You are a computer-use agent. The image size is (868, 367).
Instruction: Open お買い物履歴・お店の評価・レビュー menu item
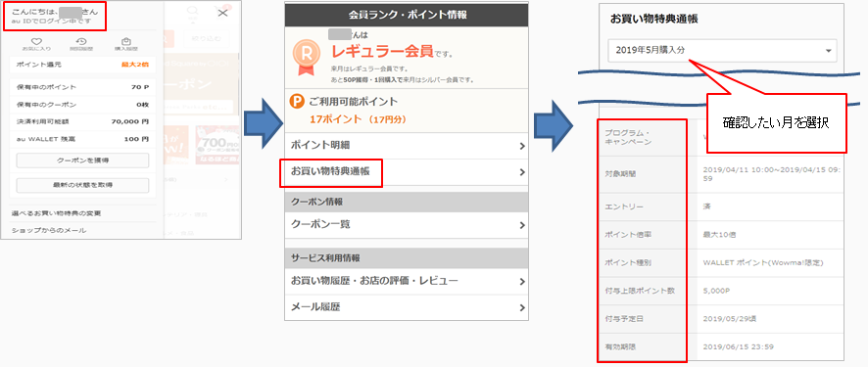[x=407, y=281]
